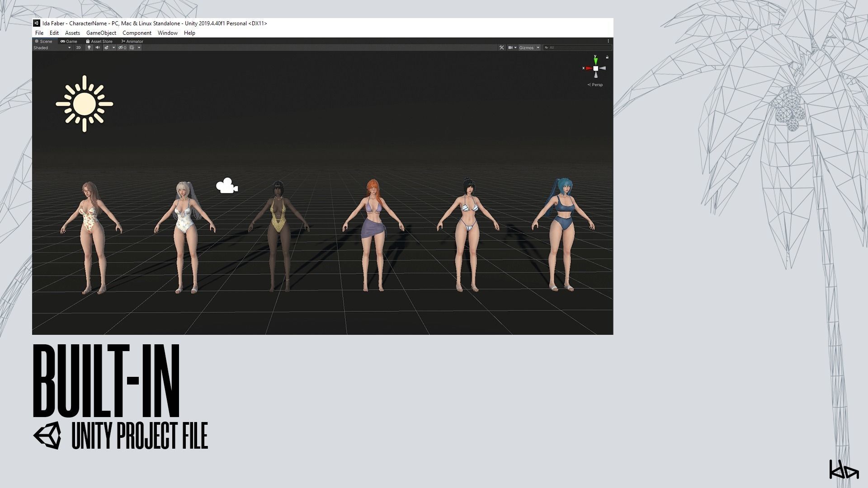This screenshot has width=868, height=488.
Task: Open the scene effects dropdown arrow
Action: point(113,47)
